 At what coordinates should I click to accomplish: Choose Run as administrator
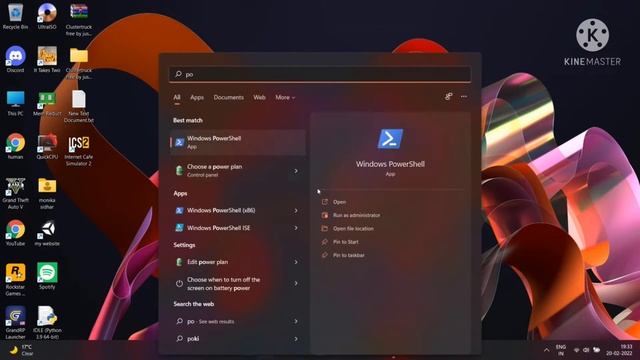click(x=356, y=215)
